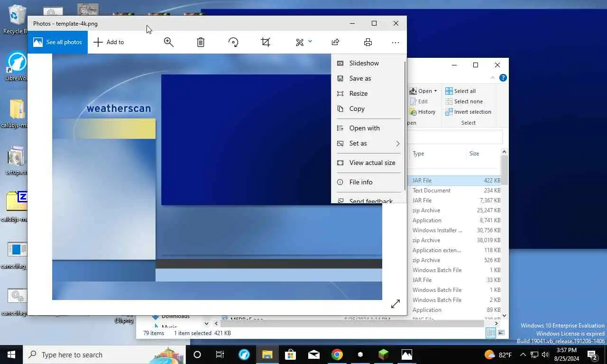Click Invert selection in Explorer ribbon
This screenshot has height=364, width=607.
(x=468, y=112)
